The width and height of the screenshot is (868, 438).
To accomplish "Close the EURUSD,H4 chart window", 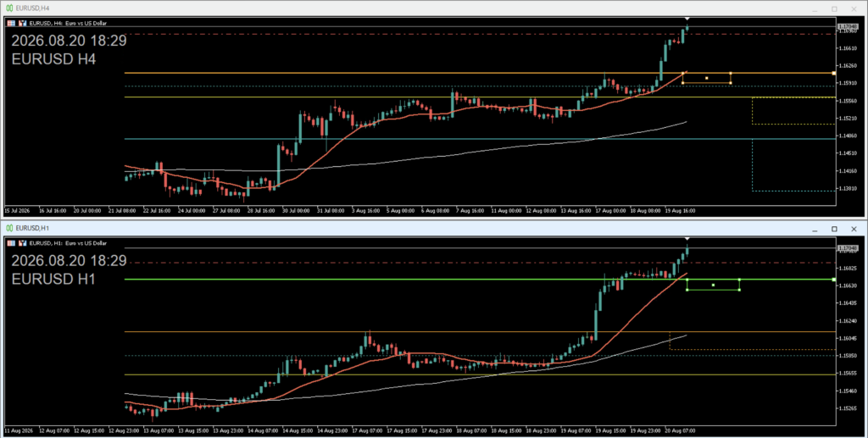I will [x=854, y=8].
